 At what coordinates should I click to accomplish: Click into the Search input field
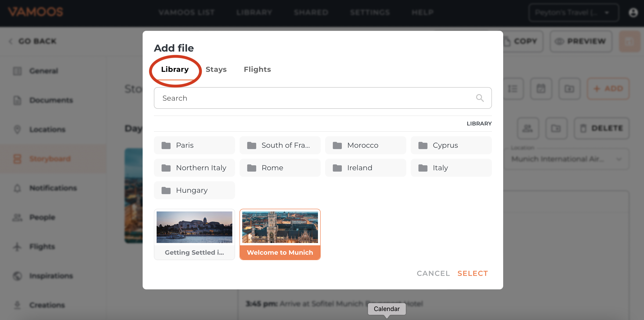click(313, 98)
